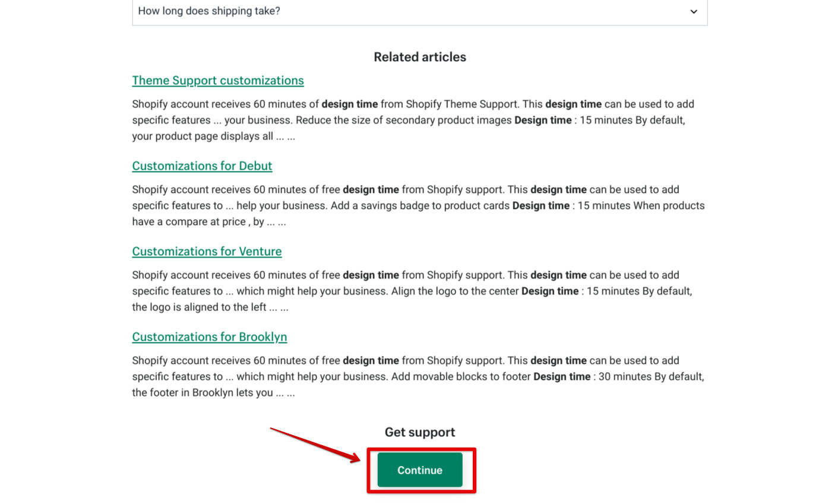Click 'Reduce the size of secondary product images'
Image resolution: width=828 pixels, height=504 pixels.
[403, 120]
